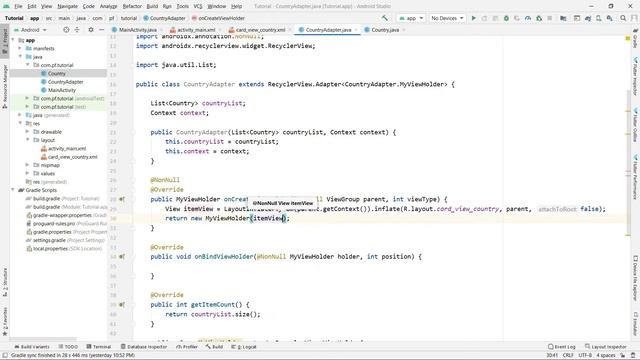Image resolution: width=640 pixels, height=360 pixels.
Task: Toggle the Database Inspector tool window
Action: click(x=144, y=347)
